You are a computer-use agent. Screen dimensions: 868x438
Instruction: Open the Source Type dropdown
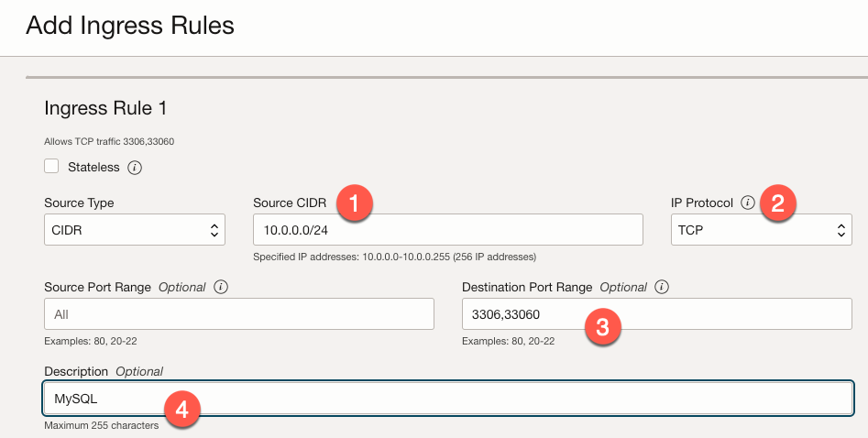(134, 230)
